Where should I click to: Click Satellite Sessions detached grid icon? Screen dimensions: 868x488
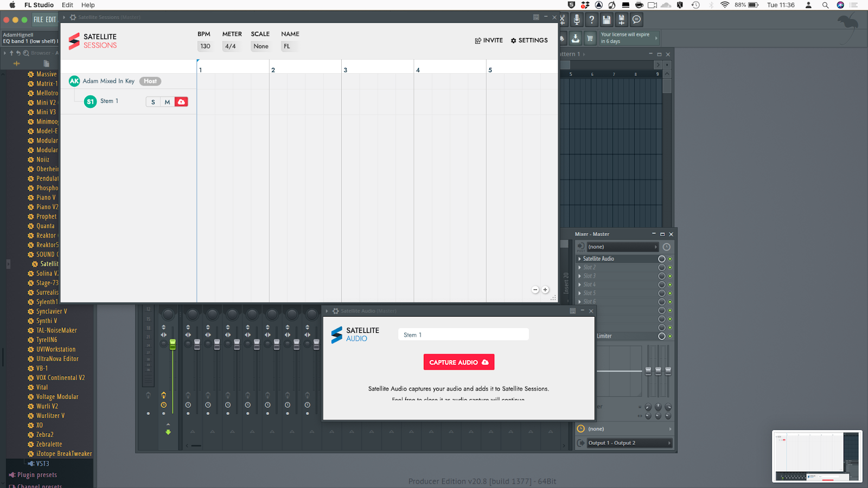click(536, 17)
